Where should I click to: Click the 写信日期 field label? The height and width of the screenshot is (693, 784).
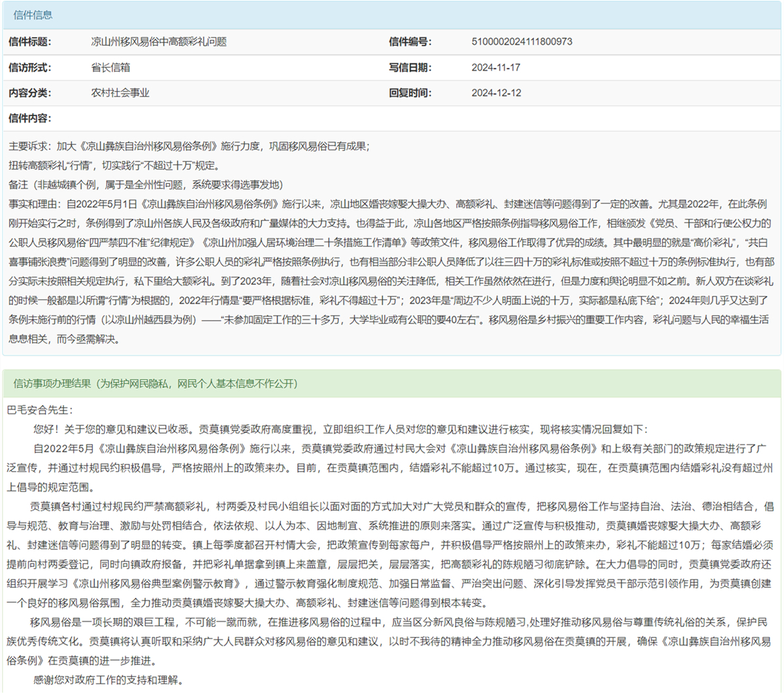tap(410, 67)
